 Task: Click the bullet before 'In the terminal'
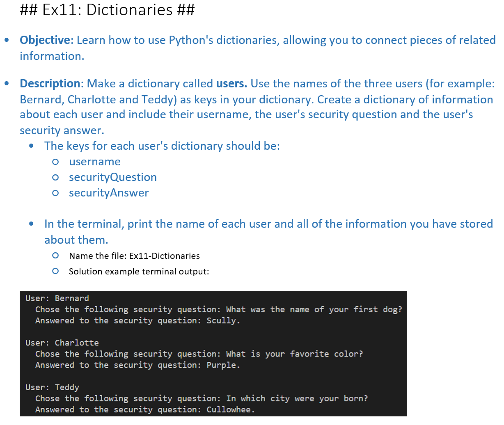pyautogui.click(x=31, y=224)
